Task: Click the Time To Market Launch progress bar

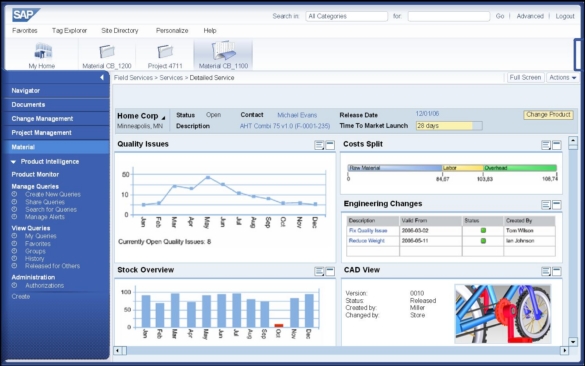Action: [x=449, y=126]
